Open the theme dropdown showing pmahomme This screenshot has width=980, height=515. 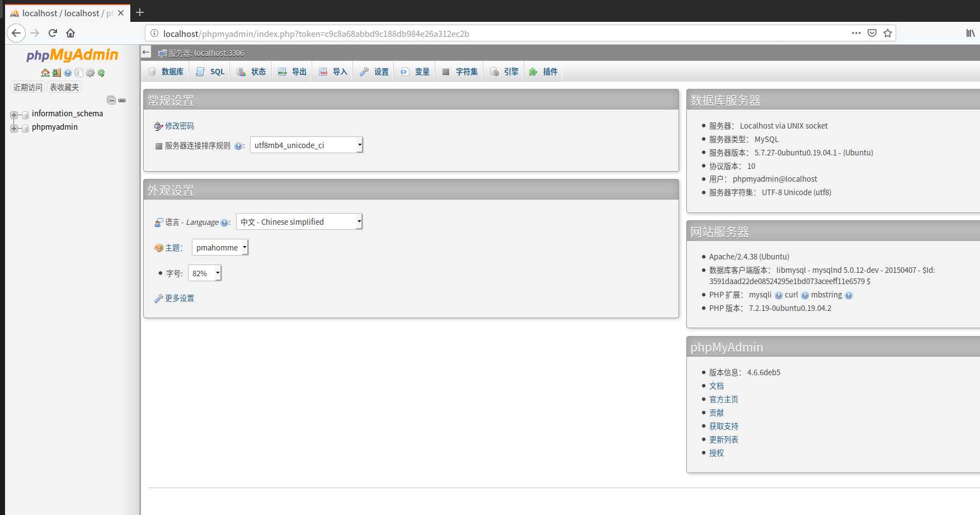click(220, 247)
